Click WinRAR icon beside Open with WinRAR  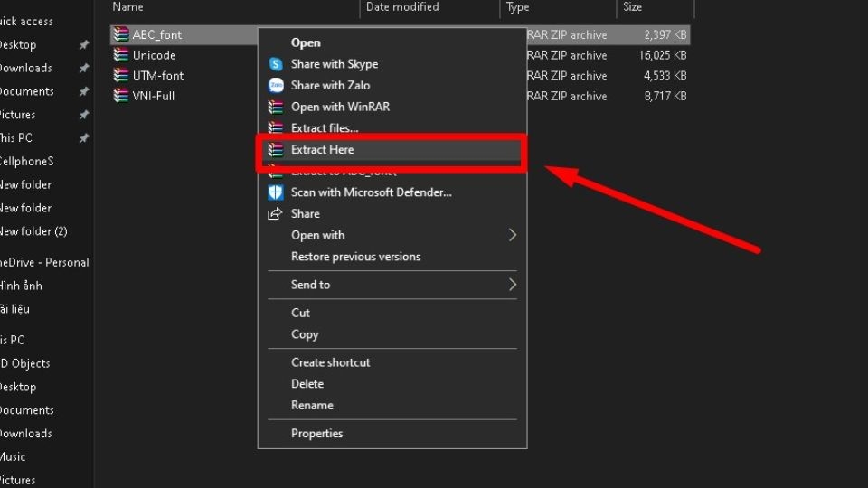pyautogui.click(x=276, y=107)
